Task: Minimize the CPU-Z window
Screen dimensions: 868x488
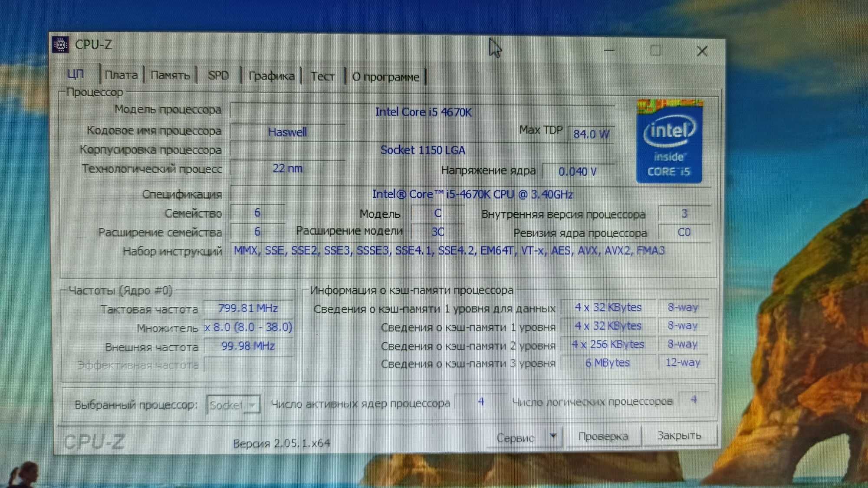Action: point(609,50)
